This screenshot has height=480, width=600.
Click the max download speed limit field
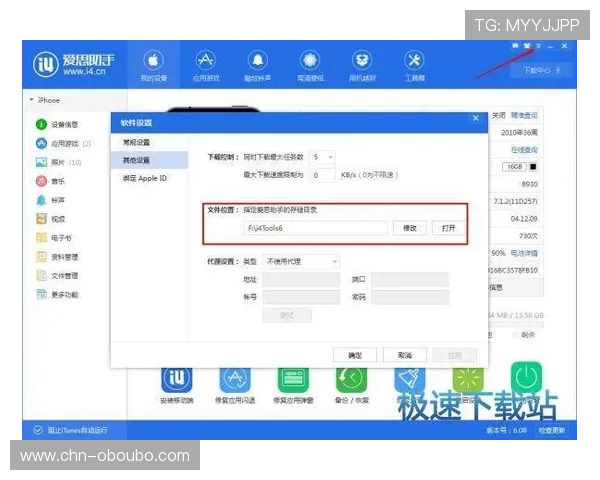coord(323,175)
